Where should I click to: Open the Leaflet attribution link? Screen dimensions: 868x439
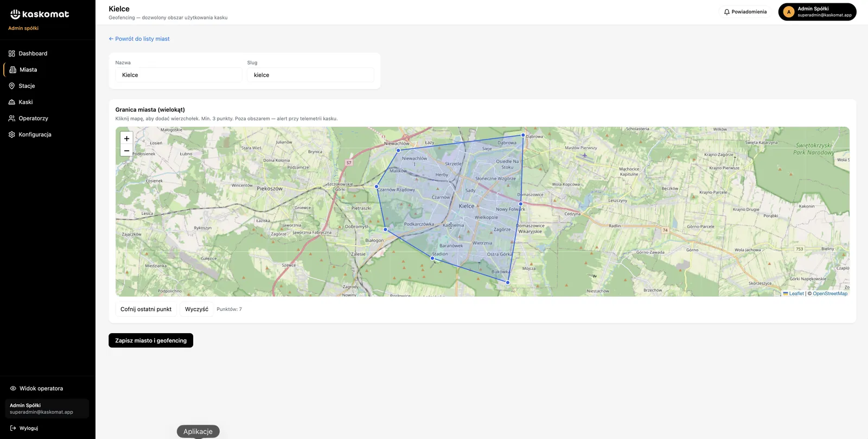pos(796,294)
